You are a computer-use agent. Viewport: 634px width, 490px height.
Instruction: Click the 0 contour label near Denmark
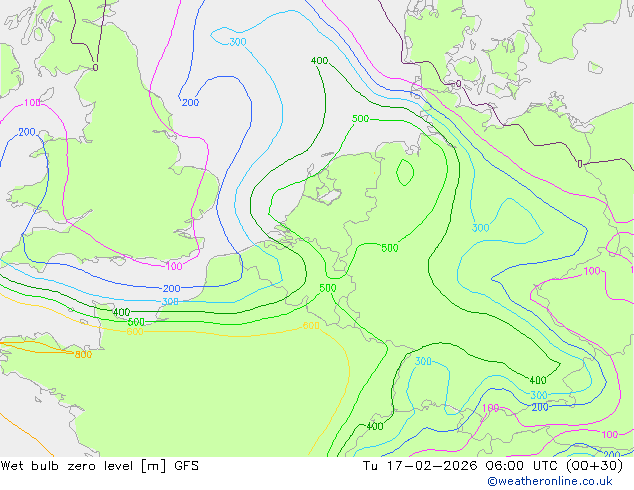pos(459,84)
